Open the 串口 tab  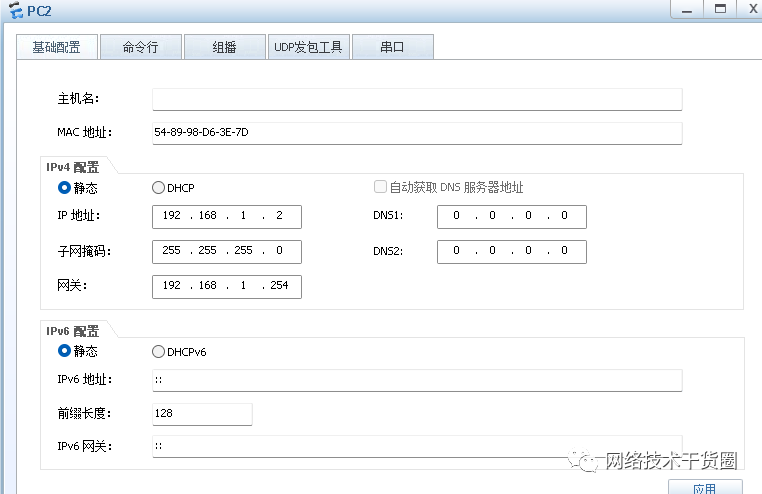[x=393, y=47]
